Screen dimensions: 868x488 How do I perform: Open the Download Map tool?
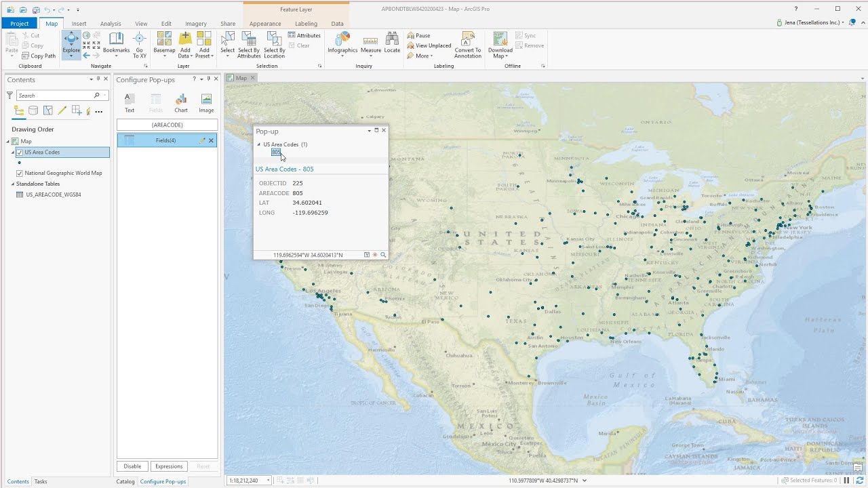(500, 45)
